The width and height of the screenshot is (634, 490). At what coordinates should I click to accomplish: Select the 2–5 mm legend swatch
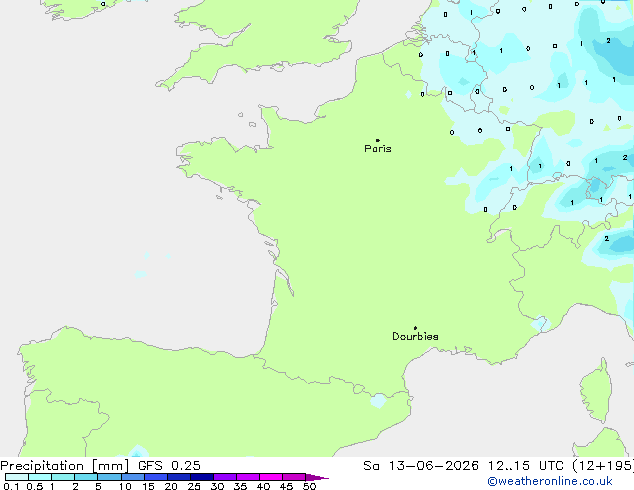86,477
